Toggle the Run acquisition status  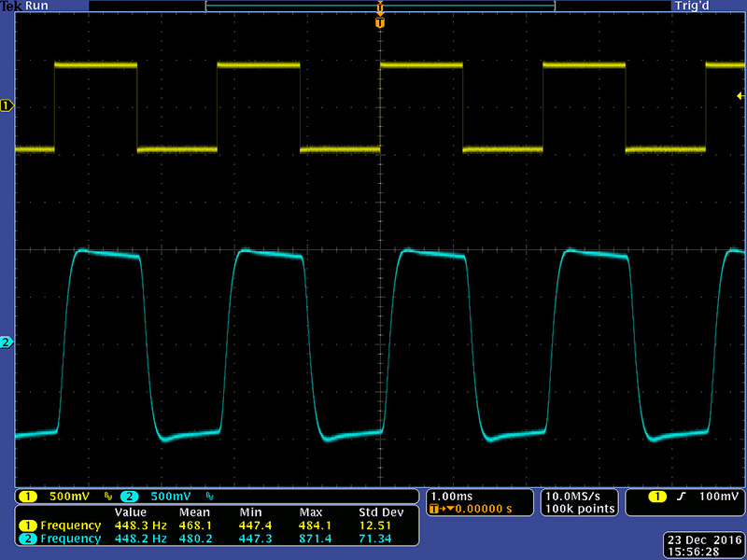coord(37,6)
